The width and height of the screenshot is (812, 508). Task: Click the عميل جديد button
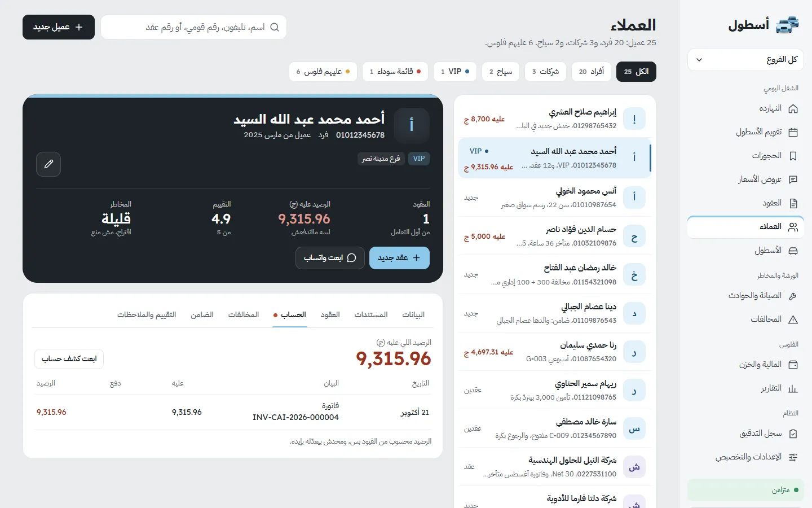click(x=59, y=27)
